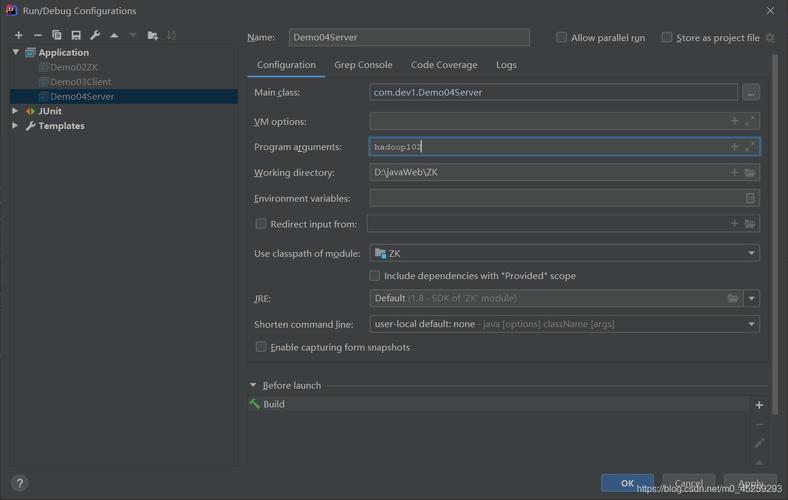This screenshot has height=500, width=788.
Task: Open Shorten command line dropdown
Action: [751, 324]
